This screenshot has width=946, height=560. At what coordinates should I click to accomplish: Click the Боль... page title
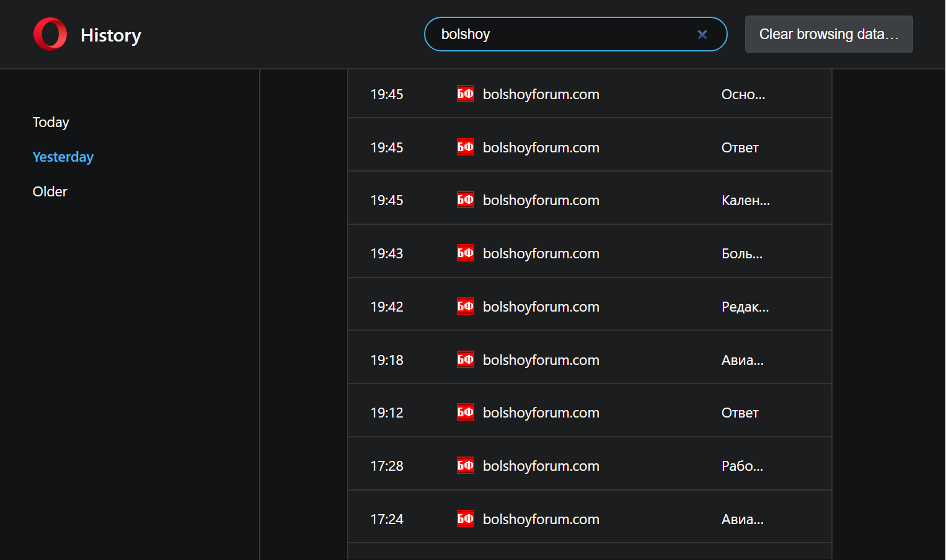(x=742, y=253)
